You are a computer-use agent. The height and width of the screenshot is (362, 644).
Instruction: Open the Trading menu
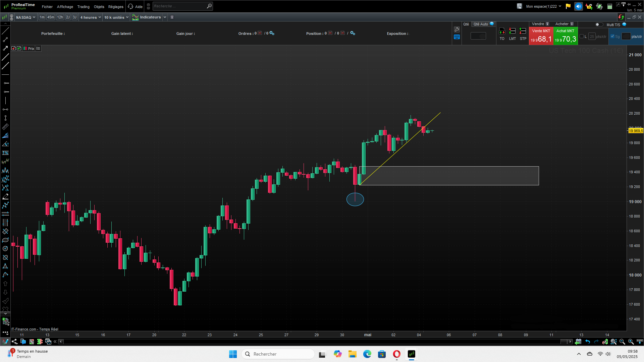pyautogui.click(x=83, y=7)
